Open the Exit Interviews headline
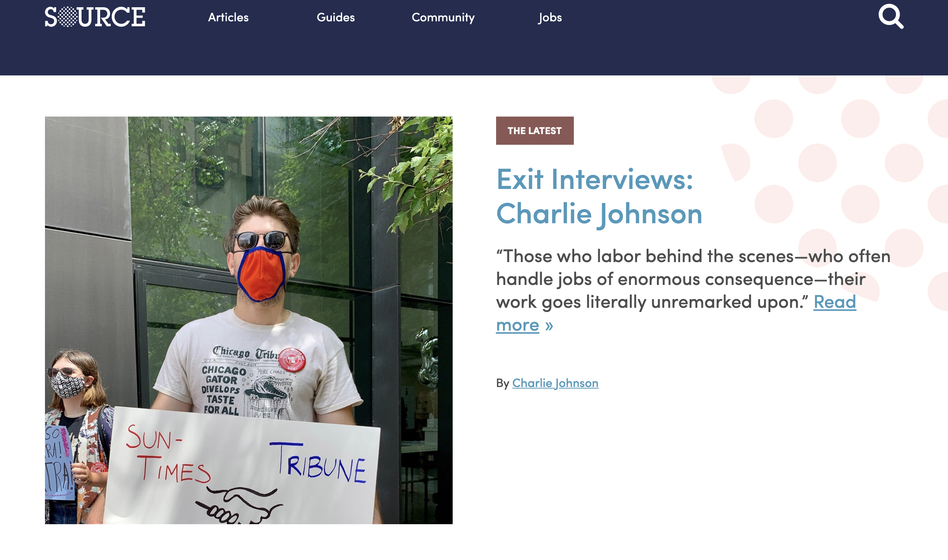Image resolution: width=948 pixels, height=560 pixels. click(x=599, y=197)
